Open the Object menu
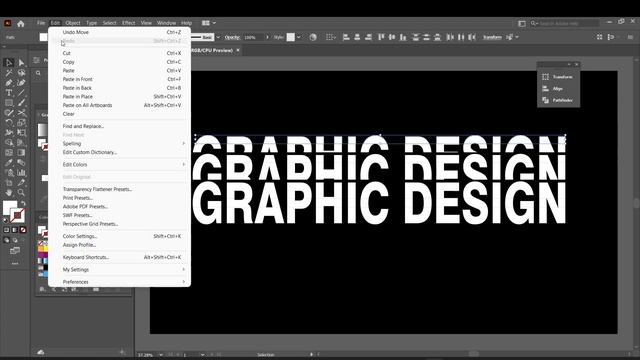This screenshot has width=640, height=360. click(73, 23)
